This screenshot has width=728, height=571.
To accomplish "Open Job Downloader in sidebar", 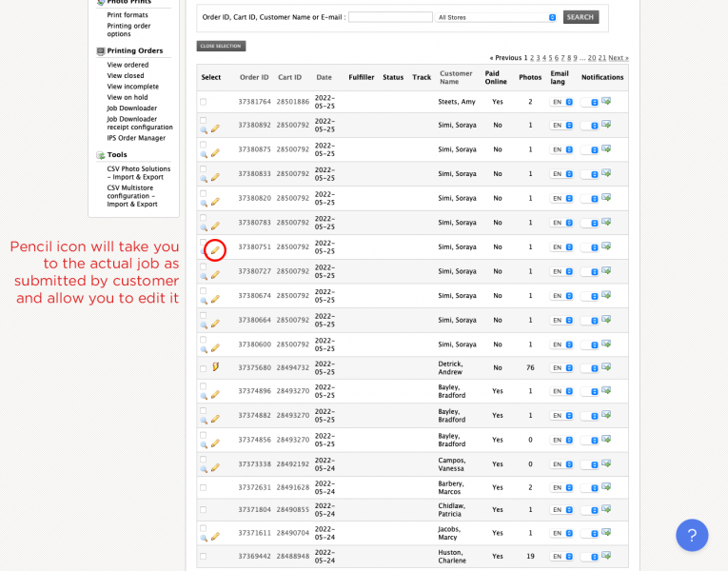I will pos(132,108).
